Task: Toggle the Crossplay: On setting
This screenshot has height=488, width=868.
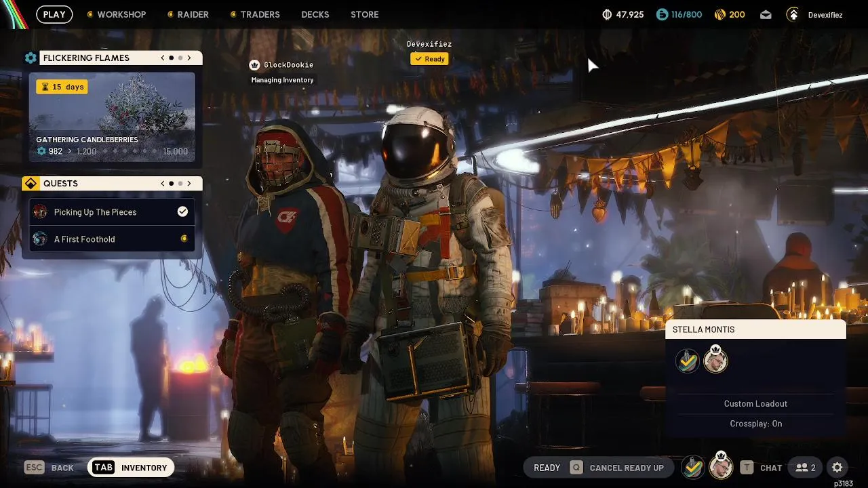Action: (x=755, y=424)
